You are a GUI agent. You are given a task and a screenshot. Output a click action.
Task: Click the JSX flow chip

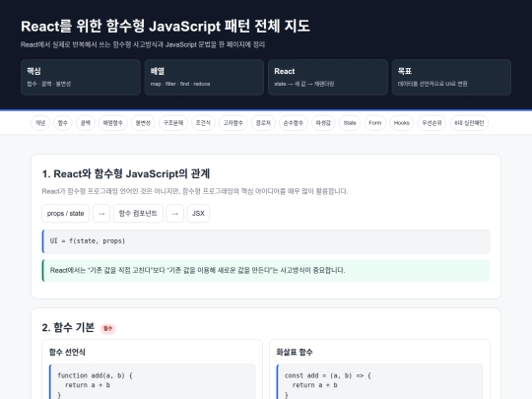point(198,214)
